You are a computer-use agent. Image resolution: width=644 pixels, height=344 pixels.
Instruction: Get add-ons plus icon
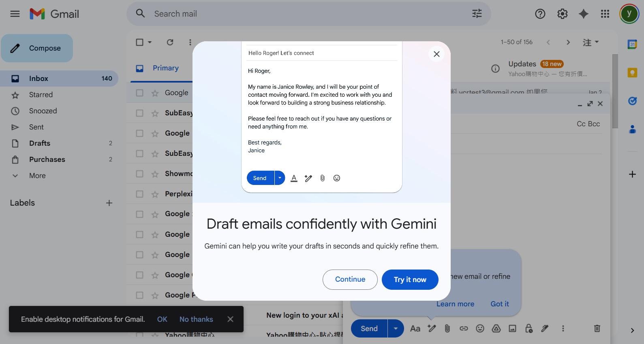[x=632, y=174]
